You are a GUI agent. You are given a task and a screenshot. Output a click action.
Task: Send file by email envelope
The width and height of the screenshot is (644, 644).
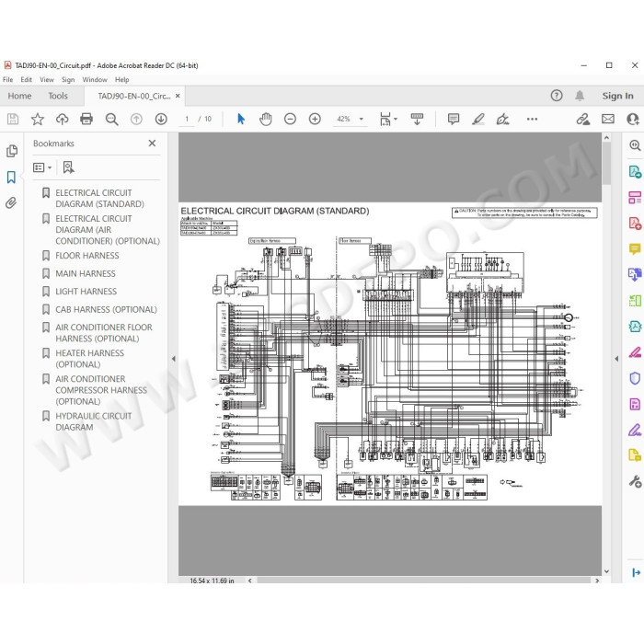pyautogui.click(x=608, y=119)
